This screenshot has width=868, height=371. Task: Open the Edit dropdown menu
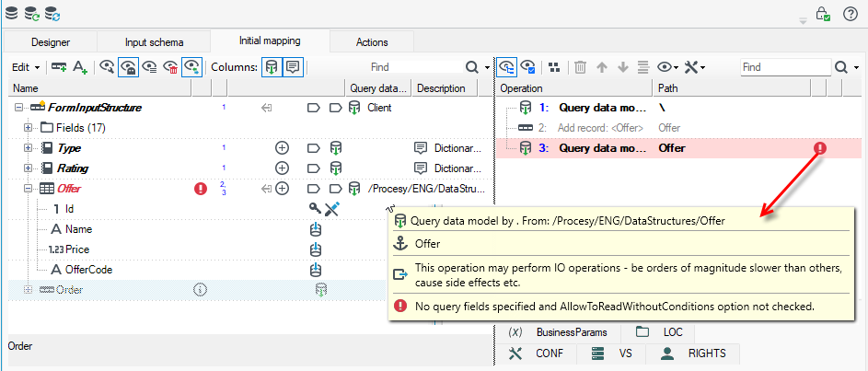coord(26,67)
